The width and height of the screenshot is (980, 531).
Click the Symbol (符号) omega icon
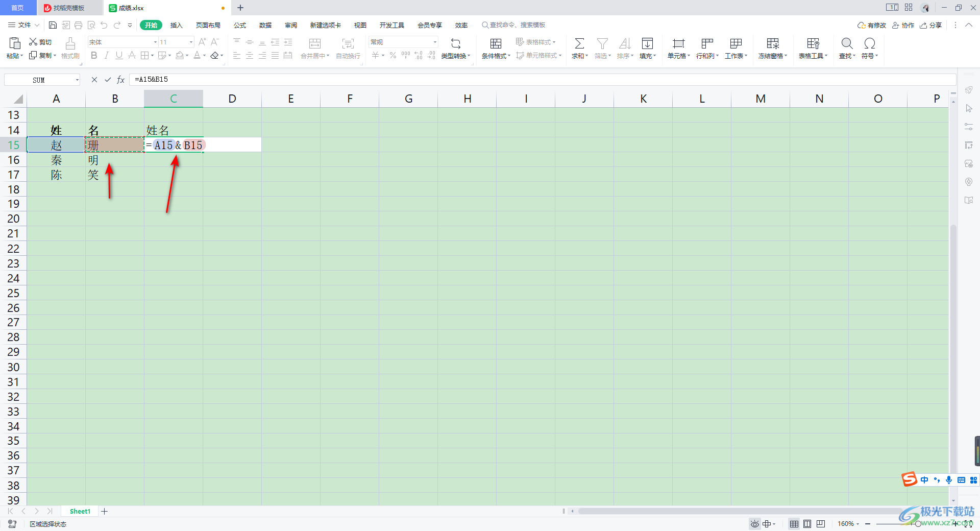point(870,43)
